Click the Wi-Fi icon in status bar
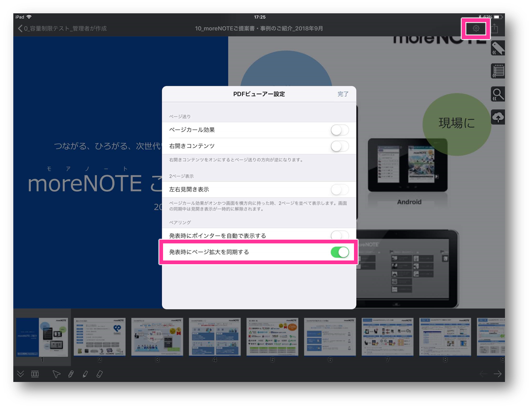Image resolution: width=532 pixels, height=409 pixels. 29,17
